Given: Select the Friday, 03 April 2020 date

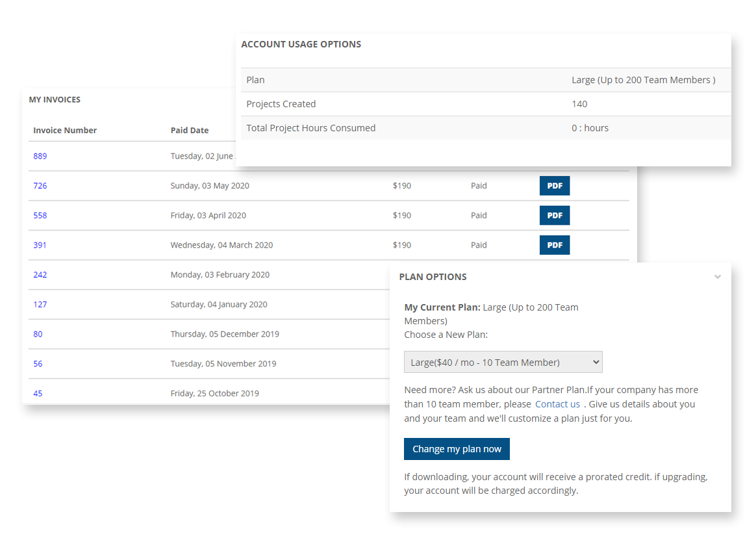Looking at the screenshot, I should click(208, 215).
